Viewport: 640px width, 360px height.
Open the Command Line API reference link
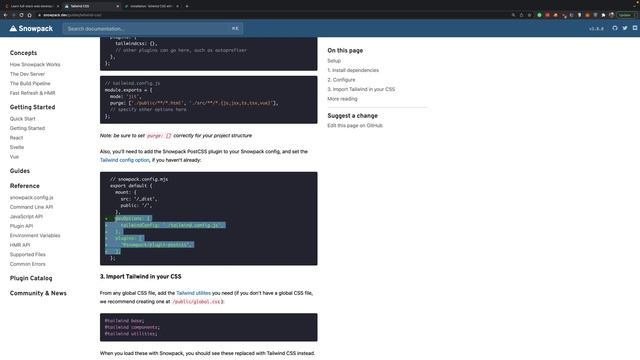[x=31, y=207]
